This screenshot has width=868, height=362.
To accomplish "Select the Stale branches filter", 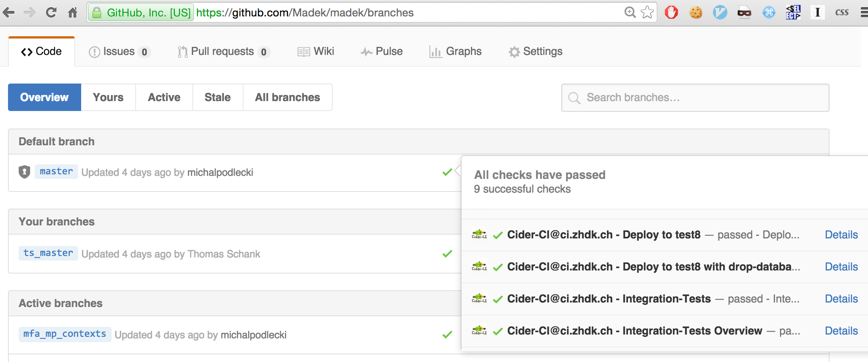I will click(218, 97).
